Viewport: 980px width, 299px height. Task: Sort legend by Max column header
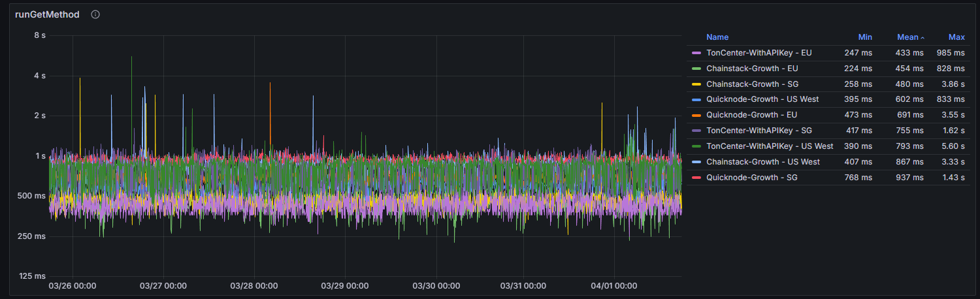956,37
